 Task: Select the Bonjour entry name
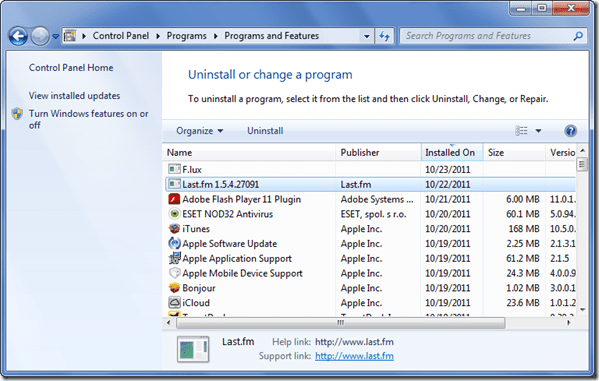click(199, 288)
